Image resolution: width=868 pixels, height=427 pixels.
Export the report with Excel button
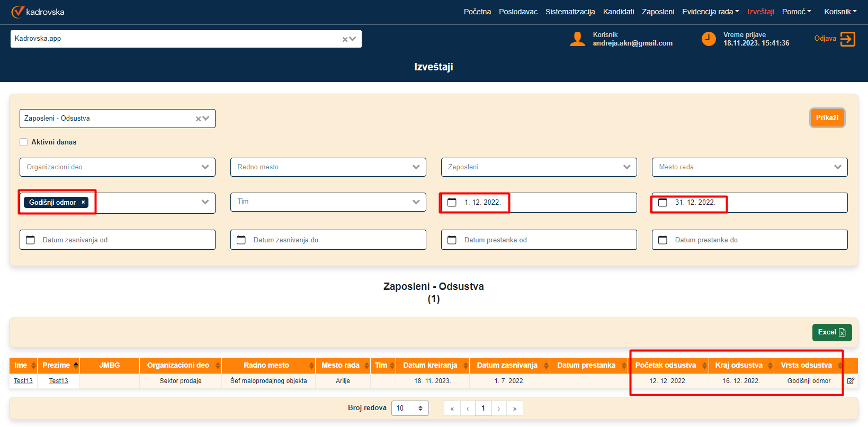click(831, 332)
